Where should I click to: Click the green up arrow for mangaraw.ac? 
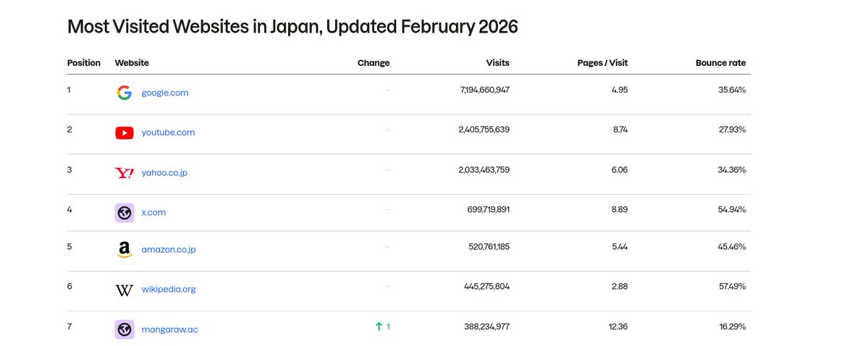379,326
